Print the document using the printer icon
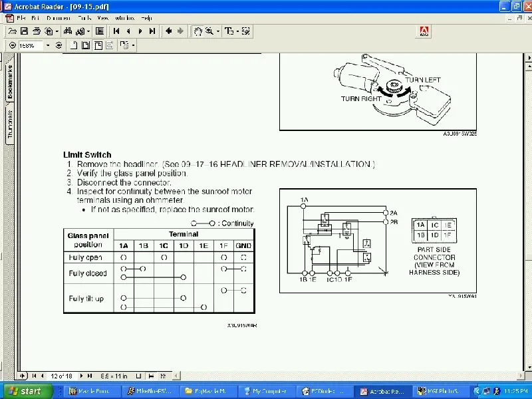Image resolution: width=532 pixels, height=399 pixels. pos(36,31)
